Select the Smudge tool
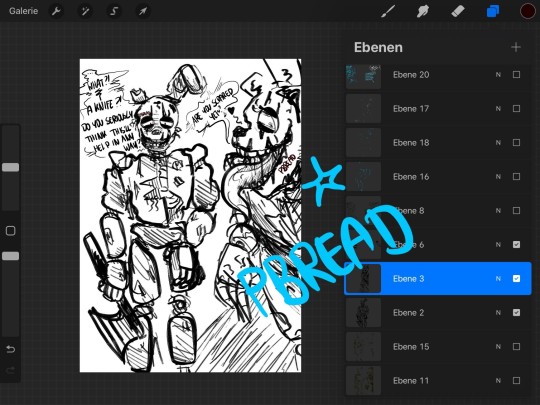540x405 pixels. click(423, 11)
